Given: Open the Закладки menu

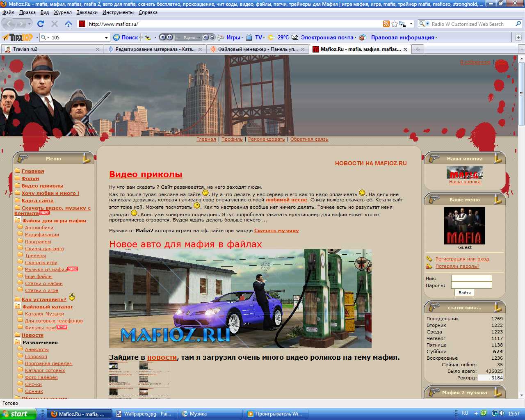Looking at the screenshot, I should coord(87,12).
